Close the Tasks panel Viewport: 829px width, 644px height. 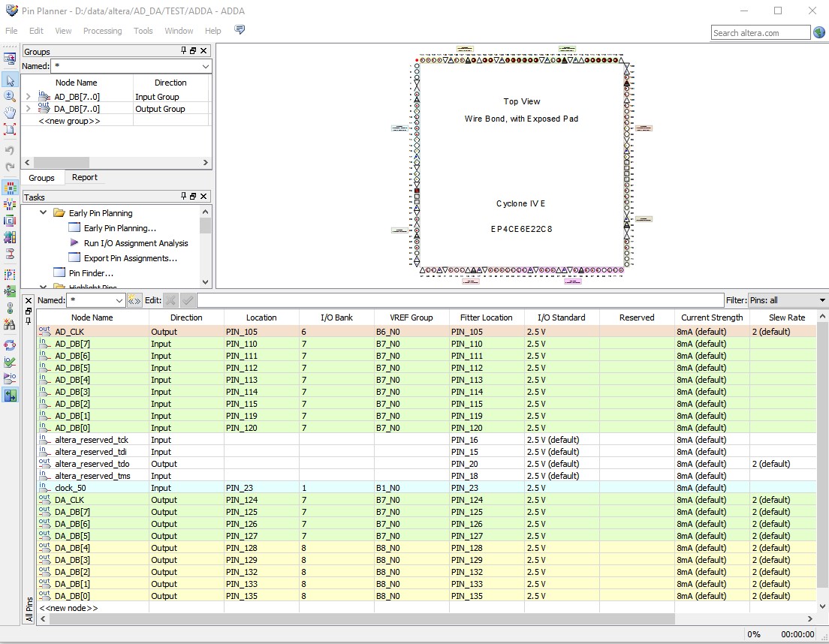(203, 197)
